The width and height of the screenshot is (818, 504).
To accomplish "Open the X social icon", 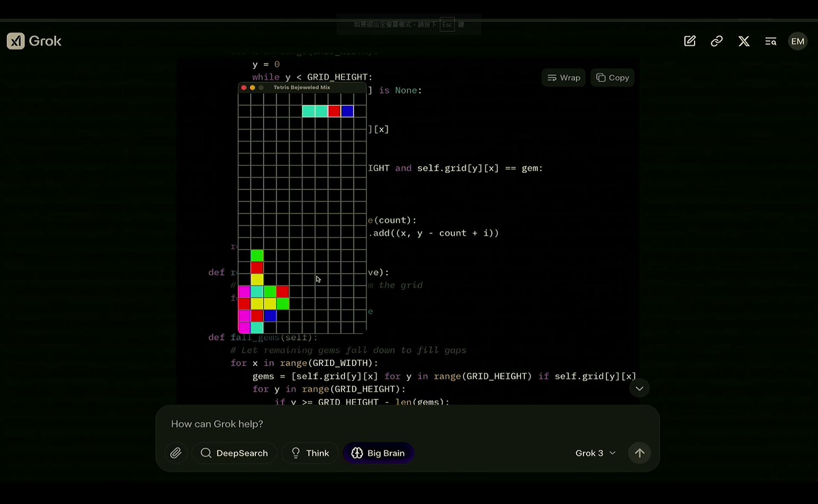I will (x=744, y=41).
